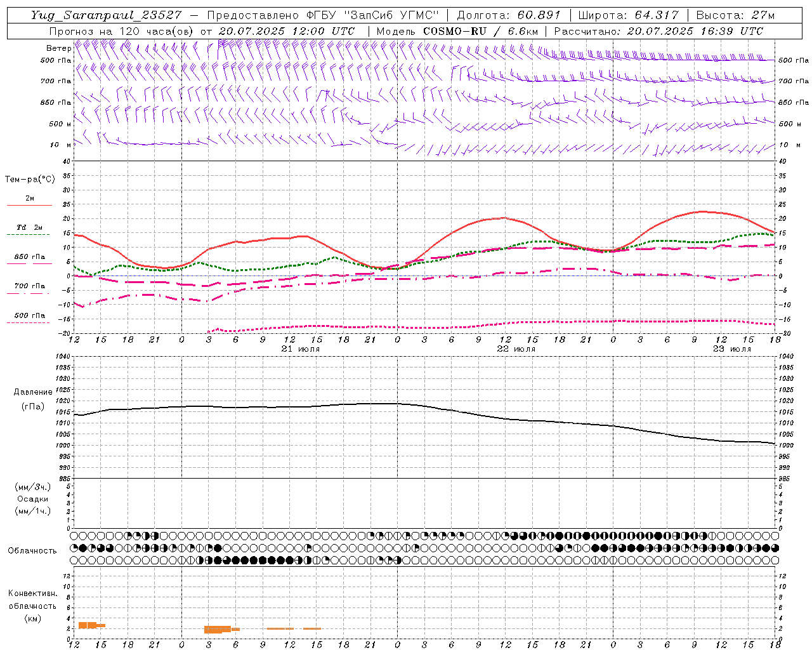812x650 pixels.
Task: Click the Ветер wind panel label
Action: [x=59, y=48]
